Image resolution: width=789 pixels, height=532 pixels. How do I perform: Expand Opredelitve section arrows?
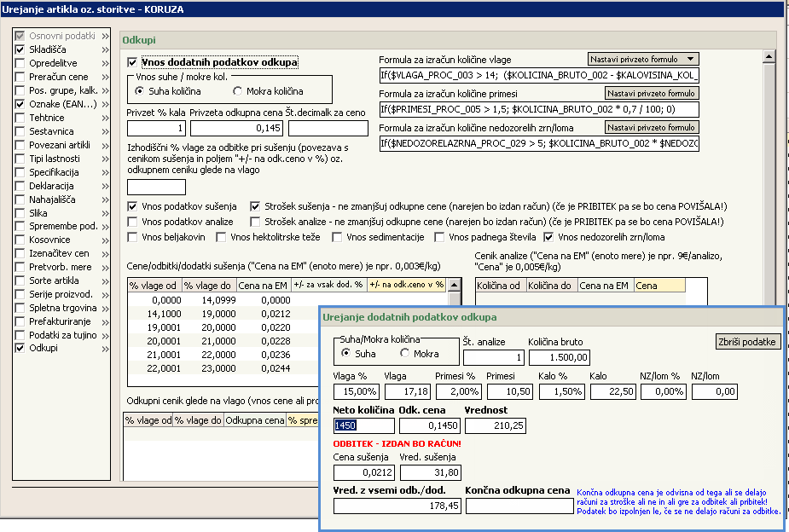coord(105,63)
